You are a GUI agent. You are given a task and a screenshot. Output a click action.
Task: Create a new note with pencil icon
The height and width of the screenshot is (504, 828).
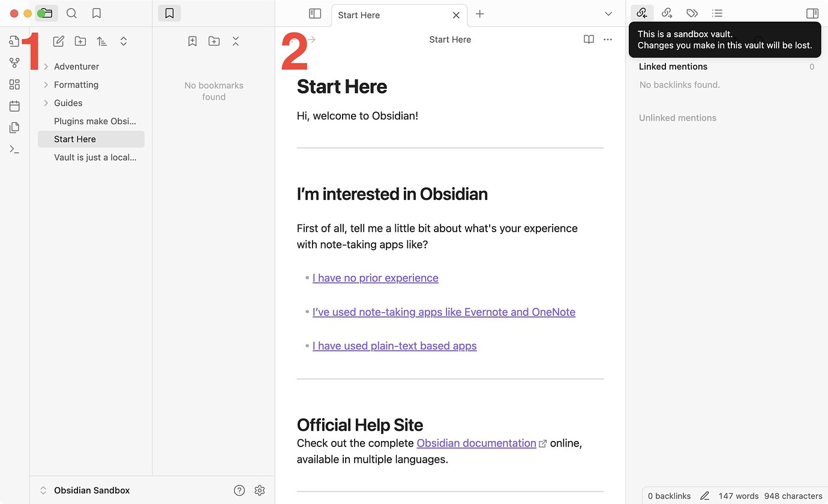coord(58,41)
